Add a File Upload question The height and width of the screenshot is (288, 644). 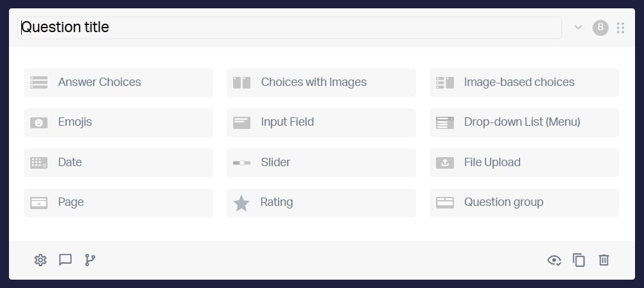pos(524,162)
